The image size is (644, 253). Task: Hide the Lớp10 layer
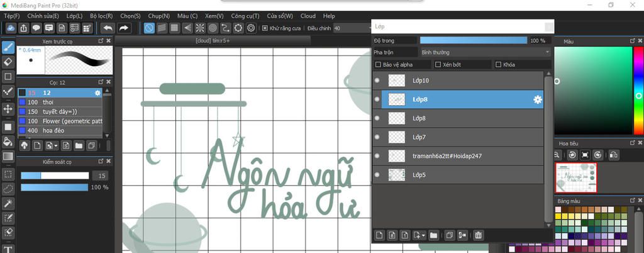pyautogui.click(x=377, y=81)
